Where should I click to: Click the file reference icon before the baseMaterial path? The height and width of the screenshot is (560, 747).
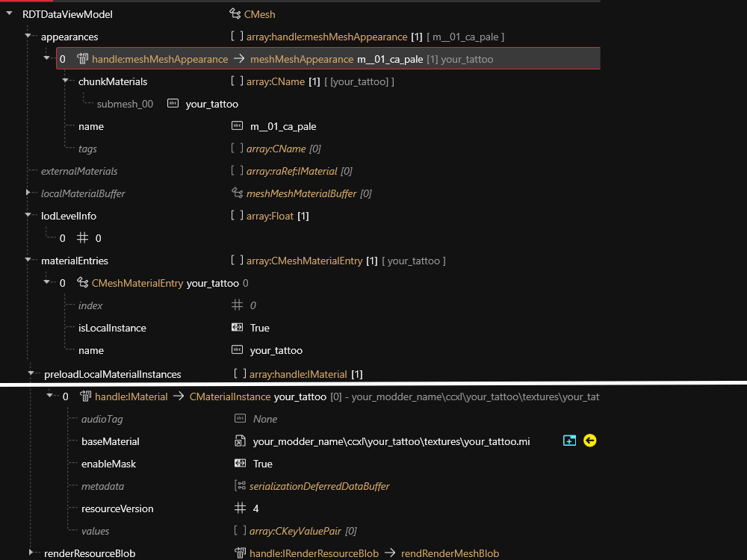(241, 441)
